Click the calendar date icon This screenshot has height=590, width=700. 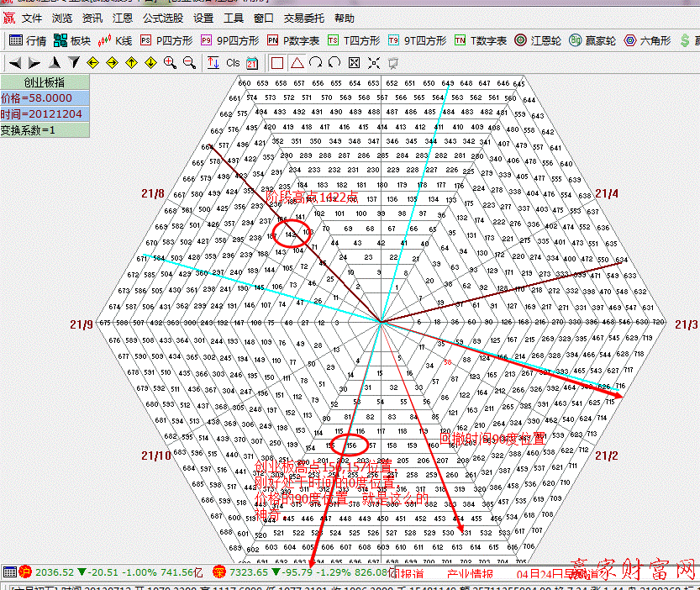coord(251,62)
